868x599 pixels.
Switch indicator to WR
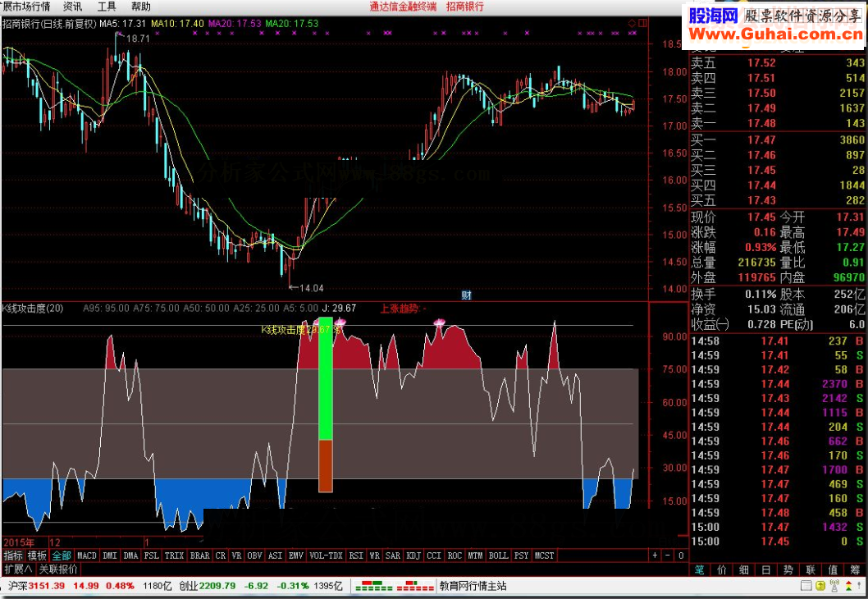click(x=375, y=556)
